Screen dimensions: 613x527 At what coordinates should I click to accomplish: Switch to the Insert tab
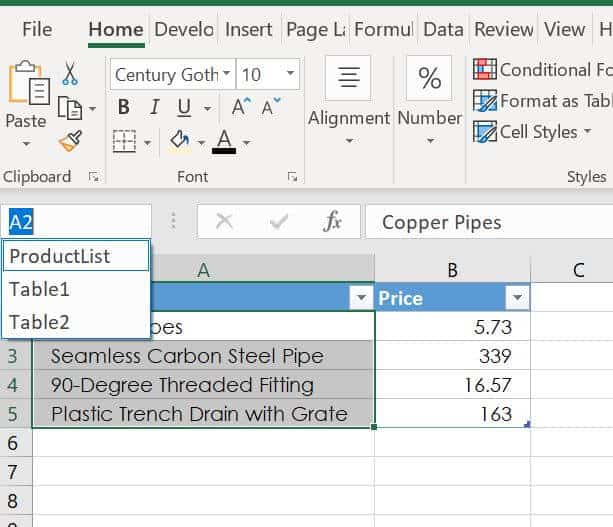click(248, 29)
